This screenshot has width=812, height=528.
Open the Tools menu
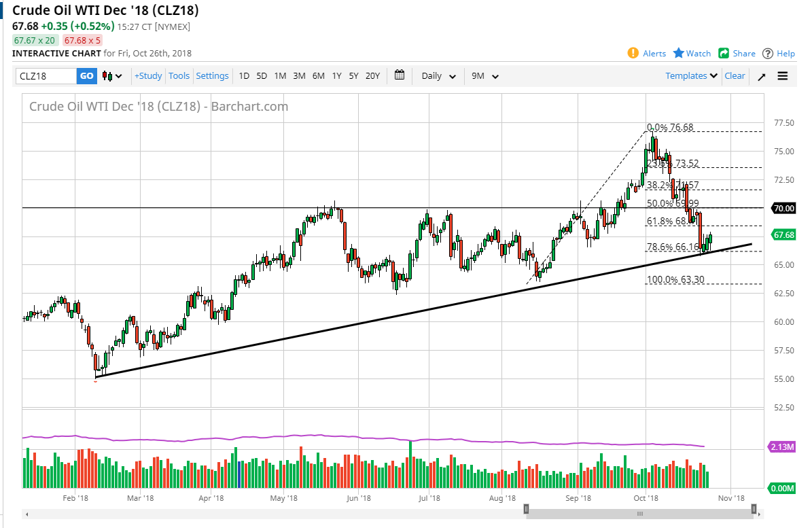coord(179,75)
